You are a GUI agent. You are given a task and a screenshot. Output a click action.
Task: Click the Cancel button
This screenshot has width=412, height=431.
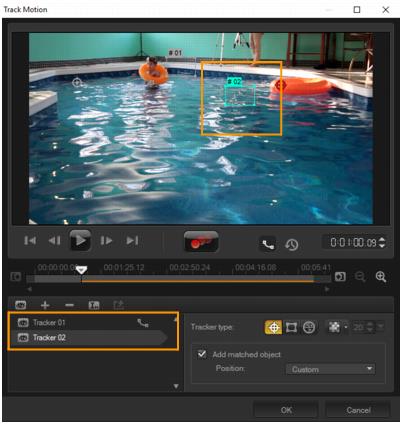[358, 410]
